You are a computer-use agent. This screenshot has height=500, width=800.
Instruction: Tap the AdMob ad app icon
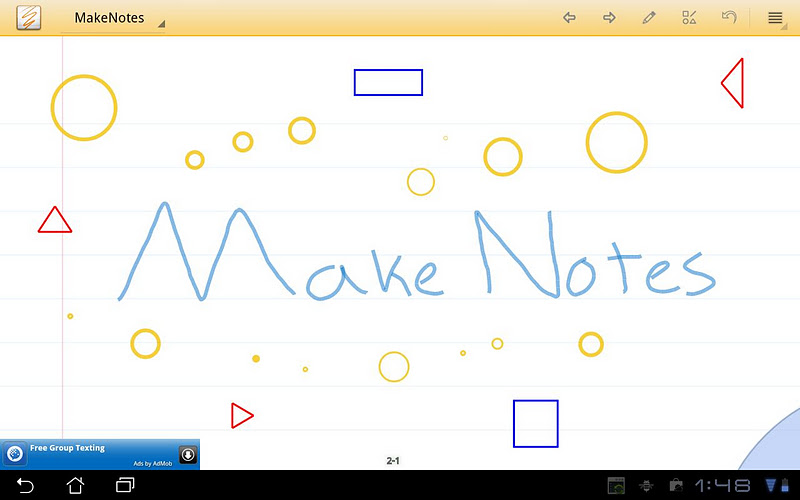15,454
